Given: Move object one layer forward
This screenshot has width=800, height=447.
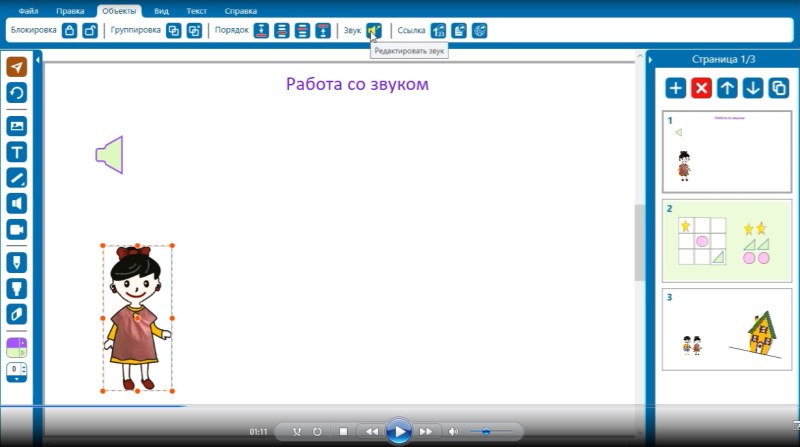Looking at the screenshot, I should 303,31.
